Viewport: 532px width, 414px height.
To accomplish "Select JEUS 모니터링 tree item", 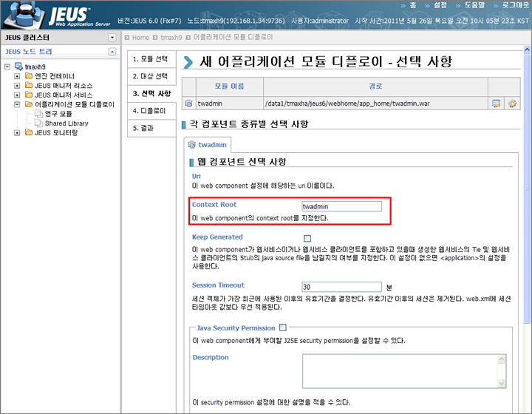I will [x=56, y=132].
